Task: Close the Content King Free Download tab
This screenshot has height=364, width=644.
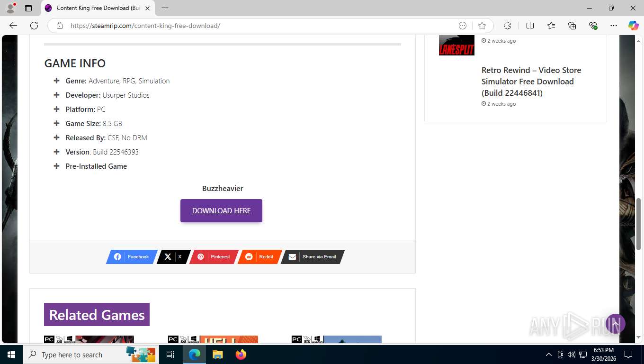Action: tap(147, 8)
